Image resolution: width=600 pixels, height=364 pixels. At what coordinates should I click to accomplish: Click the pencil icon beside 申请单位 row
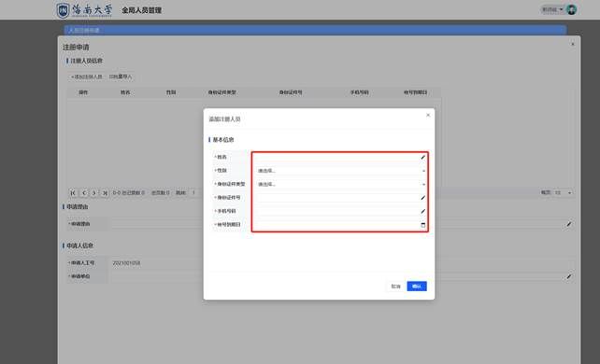(x=569, y=276)
